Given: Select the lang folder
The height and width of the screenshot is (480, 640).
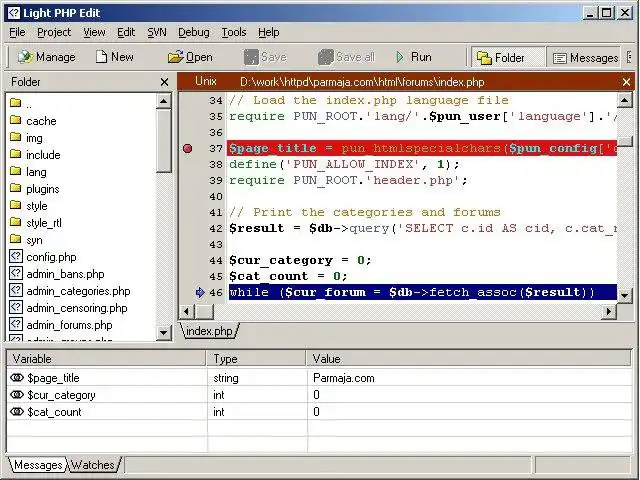Looking at the screenshot, I should [x=28, y=172].
